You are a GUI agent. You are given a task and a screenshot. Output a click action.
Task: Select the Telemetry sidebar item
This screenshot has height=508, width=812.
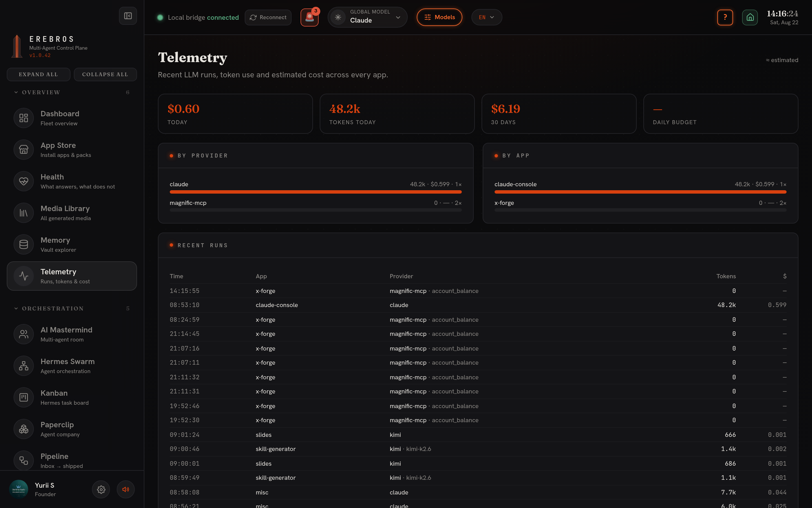(72, 276)
